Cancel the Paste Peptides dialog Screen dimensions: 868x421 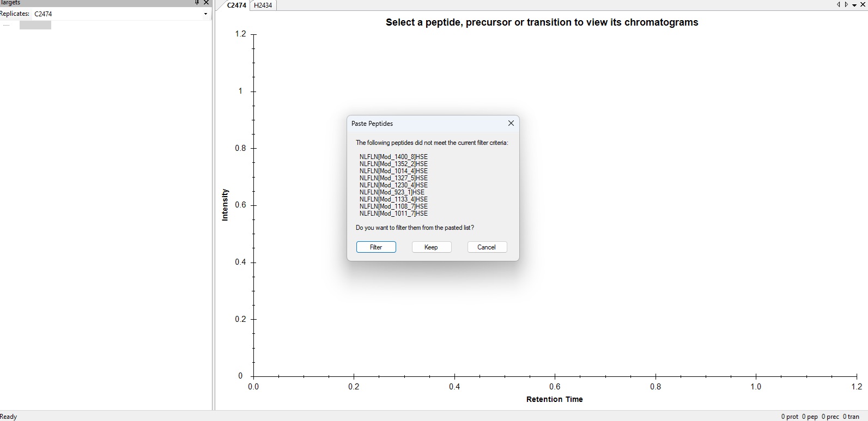point(487,247)
